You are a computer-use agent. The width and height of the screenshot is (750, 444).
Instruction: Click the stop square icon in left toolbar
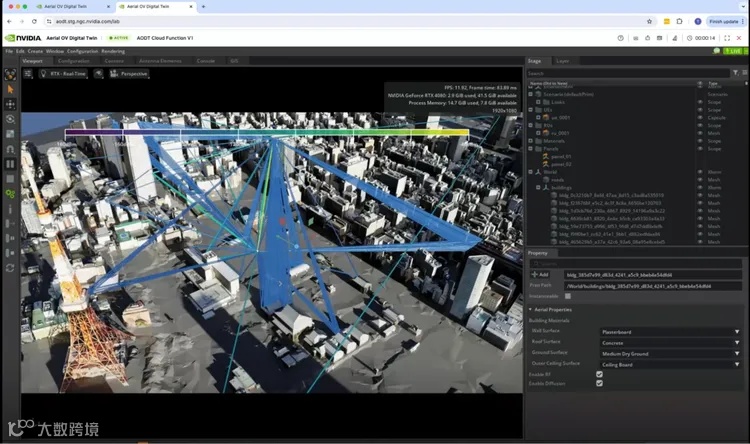10,179
